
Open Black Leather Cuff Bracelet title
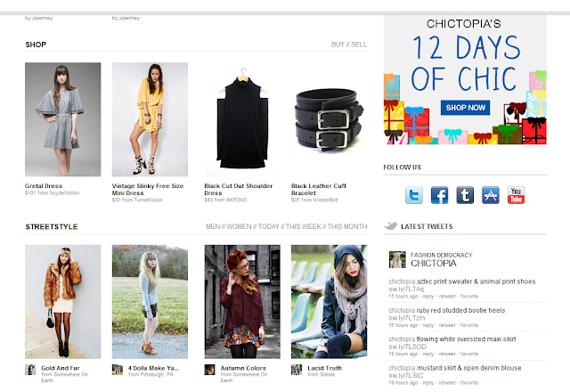tap(319, 190)
